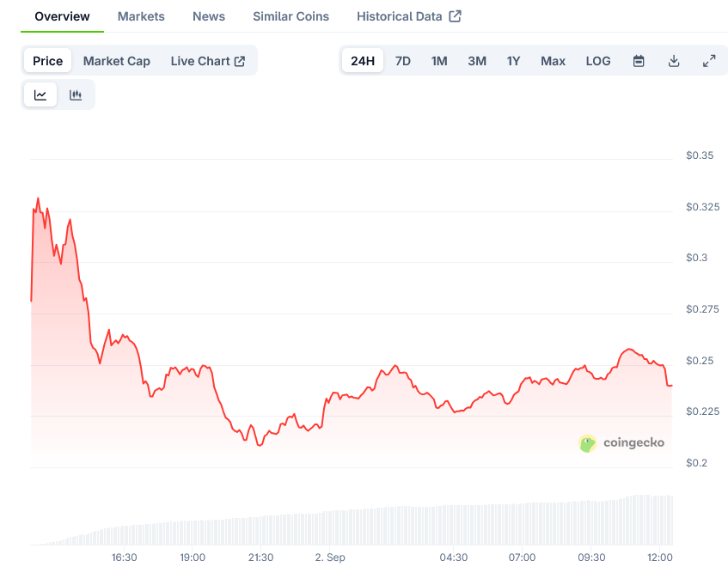This screenshot has height=585, width=728.
Task: Click the $0.2 price axis label
Action: tap(696, 463)
